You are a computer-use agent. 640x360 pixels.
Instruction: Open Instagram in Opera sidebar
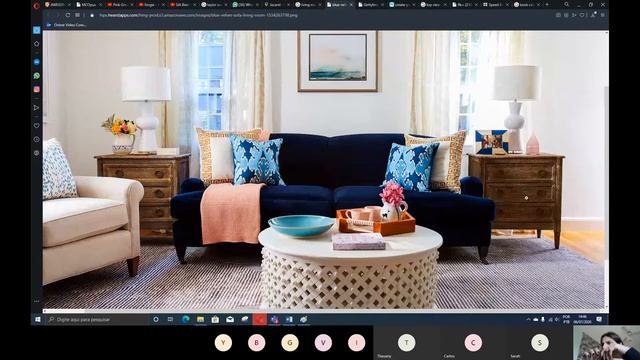(x=36, y=89)
